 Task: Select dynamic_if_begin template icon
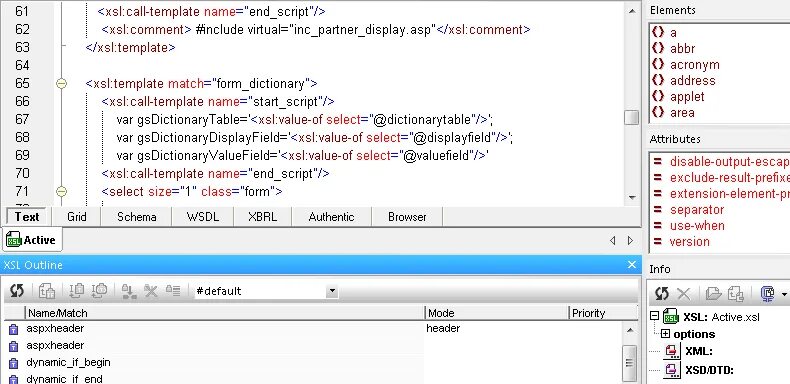tap(14, 363)
